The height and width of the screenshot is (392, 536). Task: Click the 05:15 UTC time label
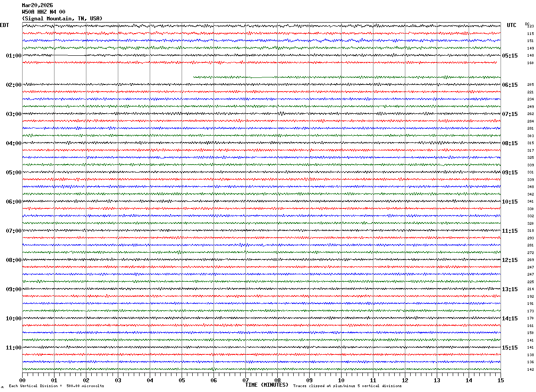click(510, 56)
